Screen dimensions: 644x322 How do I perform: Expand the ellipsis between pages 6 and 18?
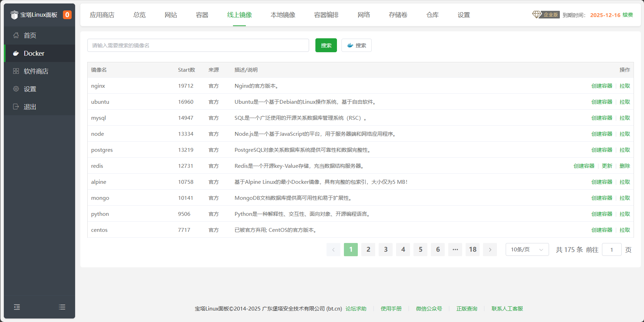click(455, 249)
